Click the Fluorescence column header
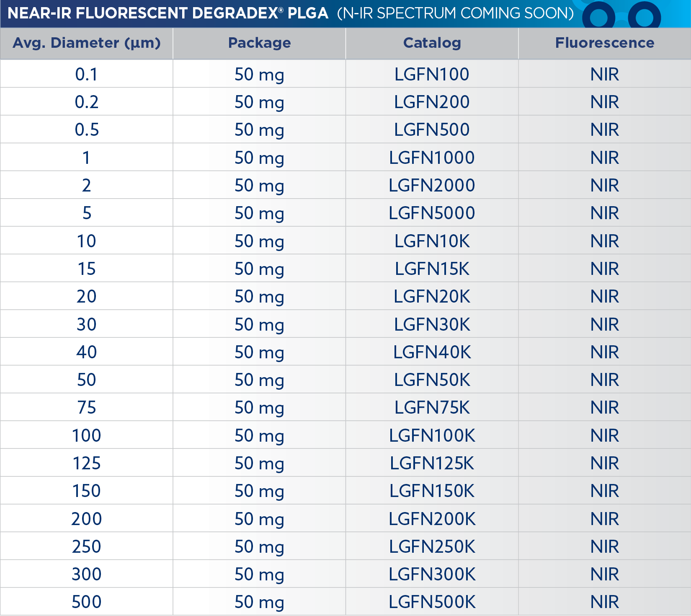This screenshot has height=616, width=691. (605, 43)
